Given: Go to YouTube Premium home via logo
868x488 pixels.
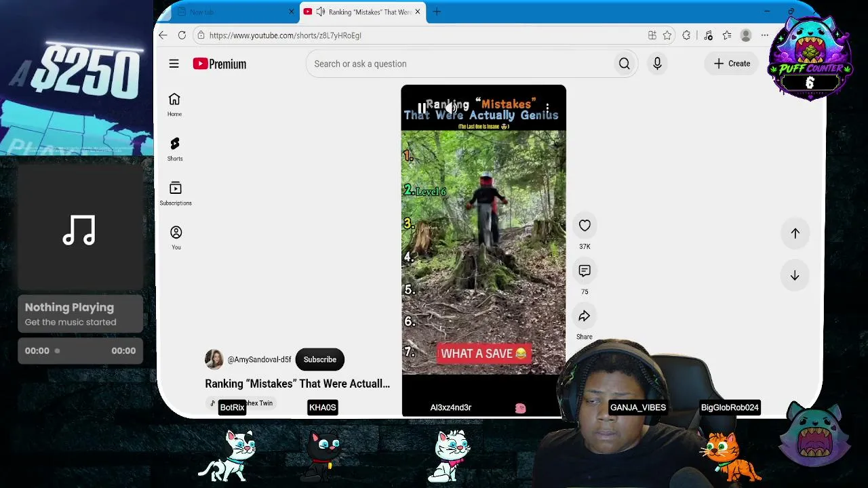Looking at the screenshot, I should [219, 64].
